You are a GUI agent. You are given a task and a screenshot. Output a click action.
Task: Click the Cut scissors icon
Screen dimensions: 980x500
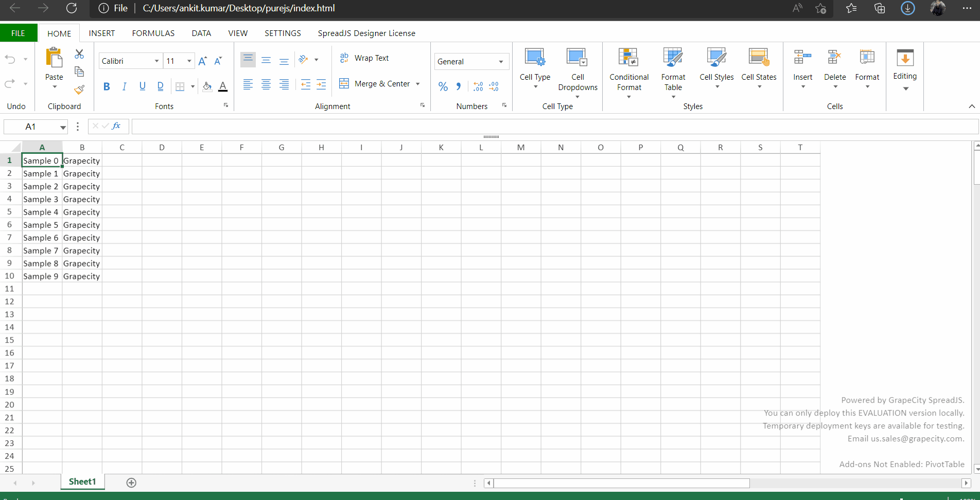[79, 54]
